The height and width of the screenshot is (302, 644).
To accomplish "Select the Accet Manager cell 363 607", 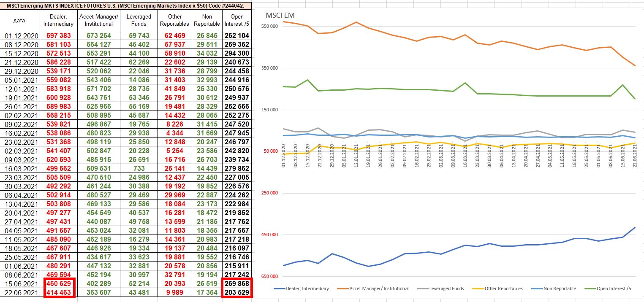I will [98, 292].
